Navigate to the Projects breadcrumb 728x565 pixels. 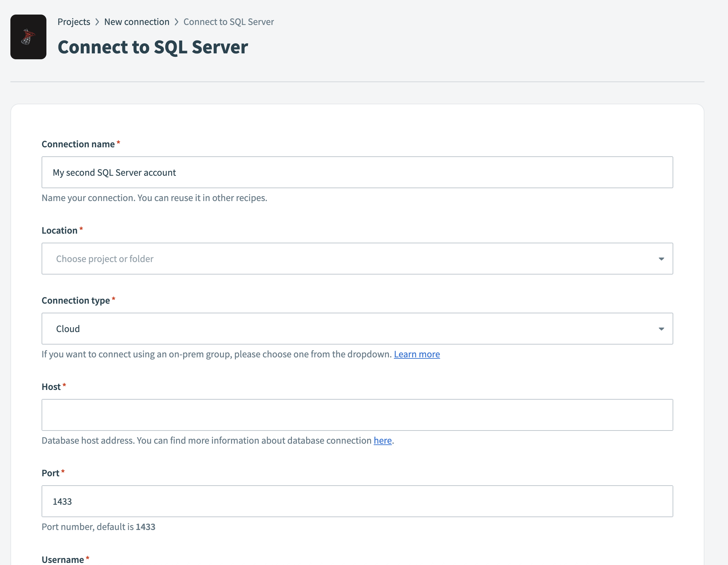coord(74,21)
